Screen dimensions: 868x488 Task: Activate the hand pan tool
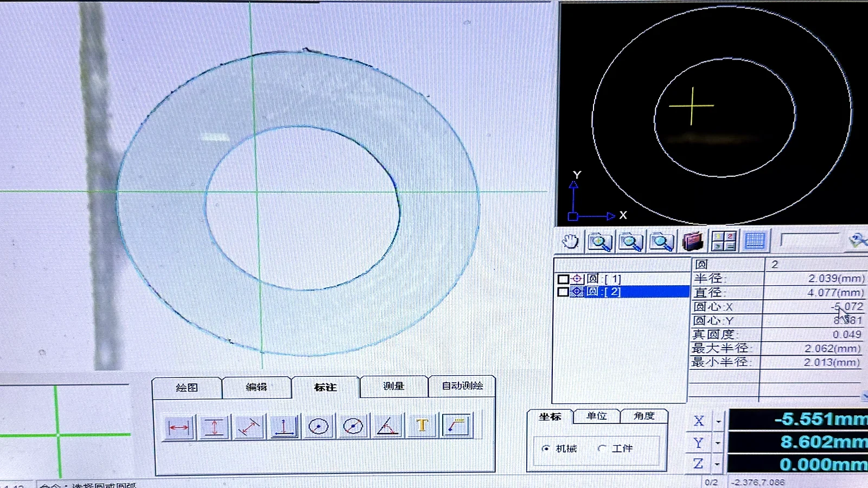570,241
